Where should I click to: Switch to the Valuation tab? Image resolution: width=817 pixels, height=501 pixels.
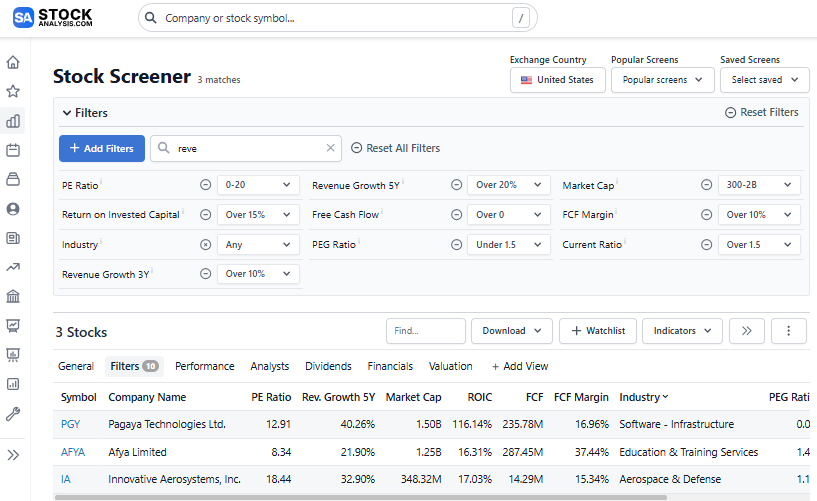(x=451, y=366)
